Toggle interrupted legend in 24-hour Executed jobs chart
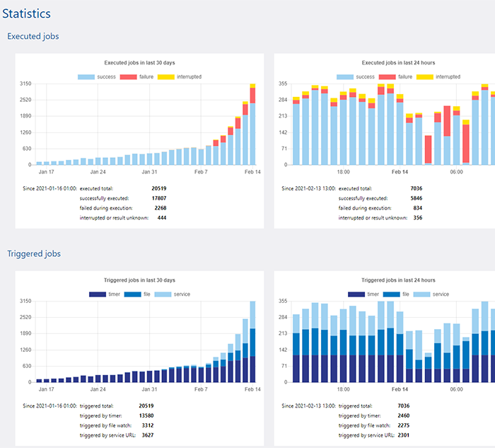 click(x=437, y=76)
